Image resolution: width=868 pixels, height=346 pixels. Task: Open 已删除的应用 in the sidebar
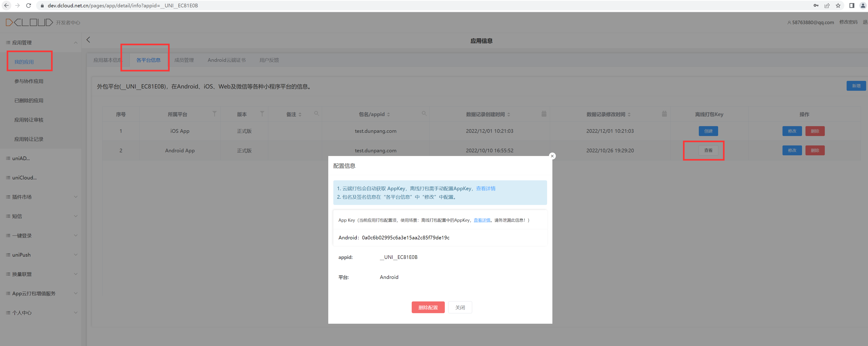click(29, 100)
